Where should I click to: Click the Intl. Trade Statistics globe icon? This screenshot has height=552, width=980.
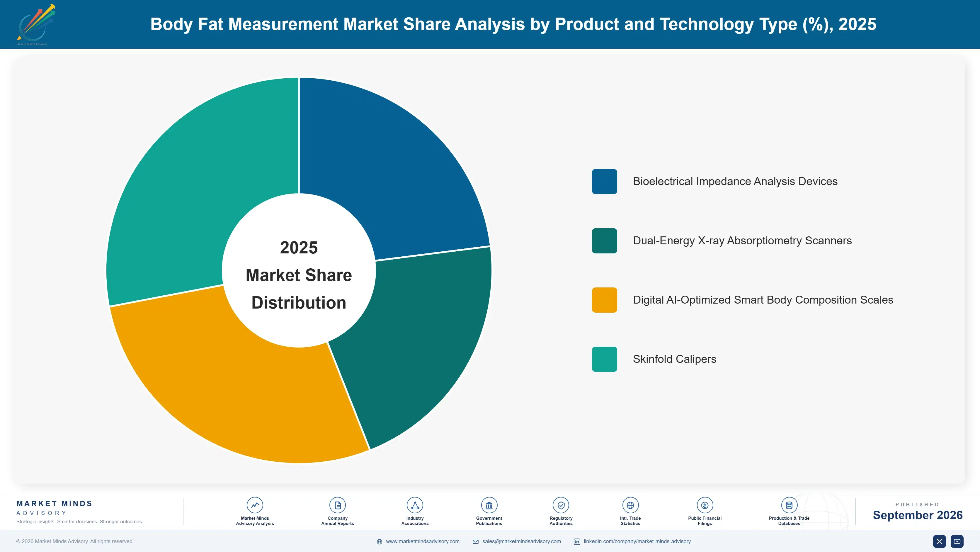[630, 505]
